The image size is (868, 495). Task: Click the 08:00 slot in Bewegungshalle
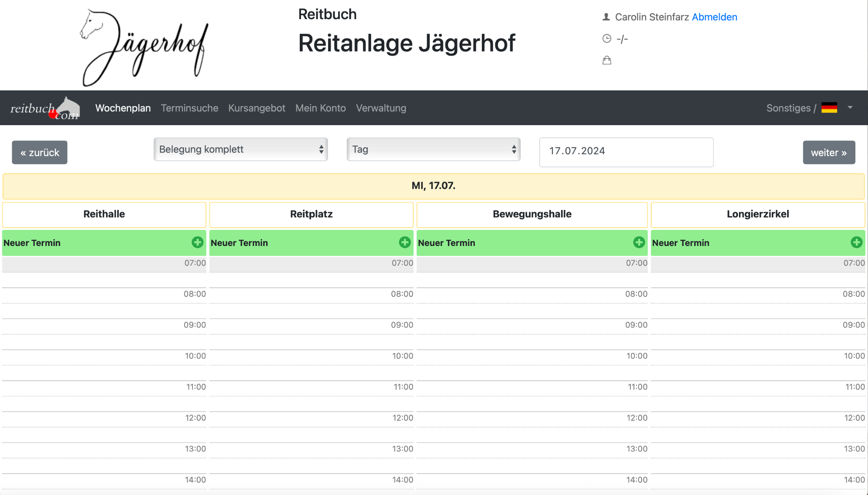click(532, 296)
